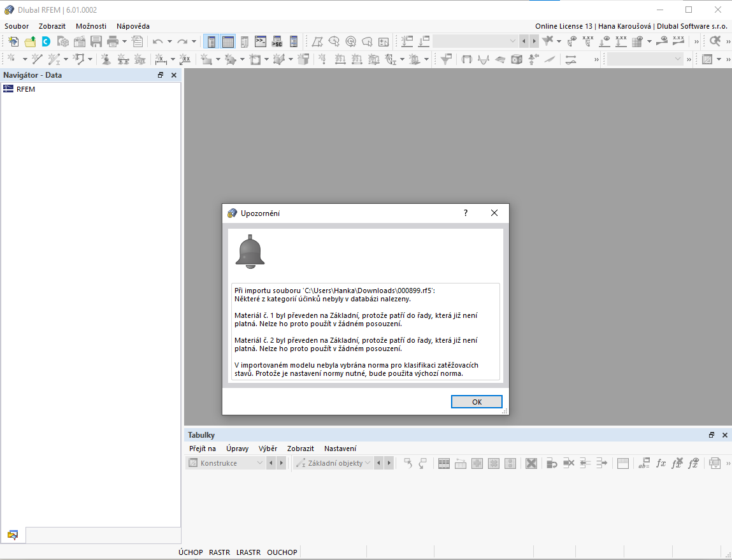The width and height of the screenshot is (732, 560).
Task: Open the Undo history dropdown arrow
Action: coord(169,41)
